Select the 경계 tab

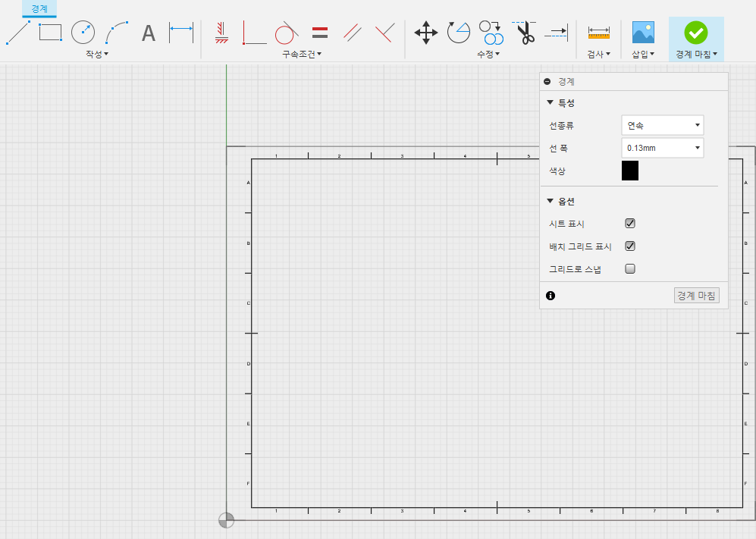pos(39,8)
